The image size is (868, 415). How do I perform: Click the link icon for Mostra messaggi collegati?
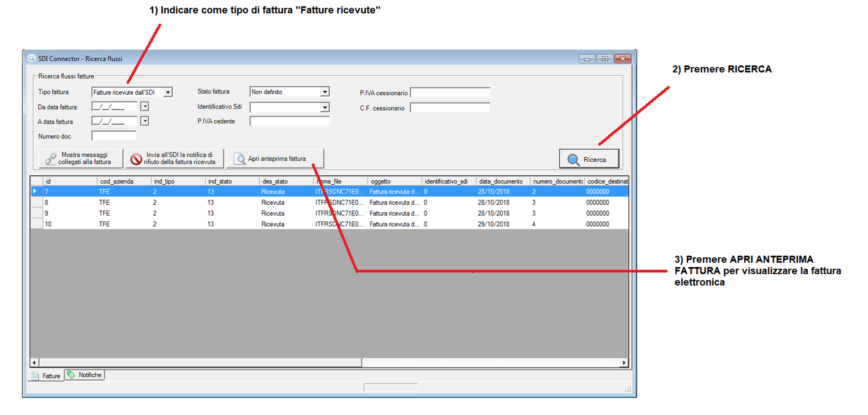pos(50,159)
